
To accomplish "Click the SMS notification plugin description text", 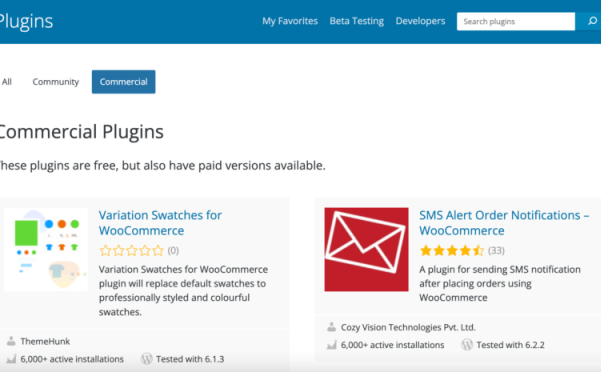I will tap(500, 284).
